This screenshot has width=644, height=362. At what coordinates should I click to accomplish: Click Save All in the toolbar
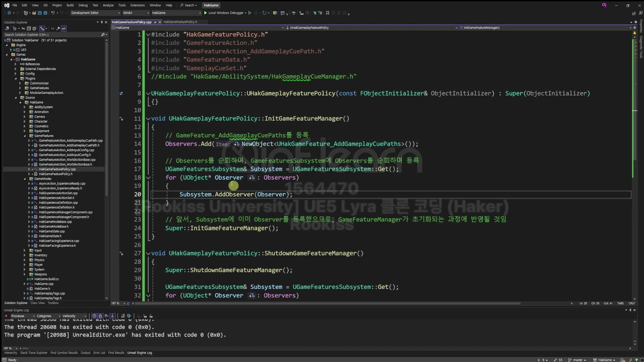(45, 13)
